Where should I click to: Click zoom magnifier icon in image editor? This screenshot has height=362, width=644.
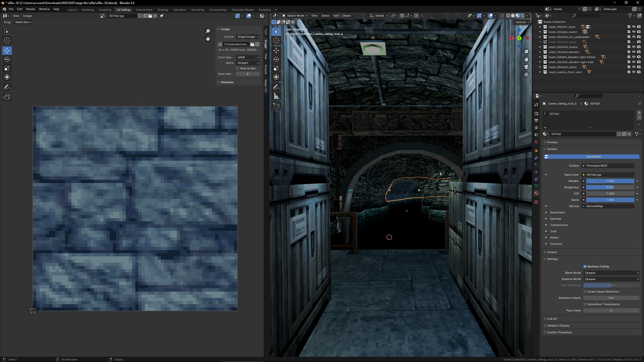click(x=208, y=31)
